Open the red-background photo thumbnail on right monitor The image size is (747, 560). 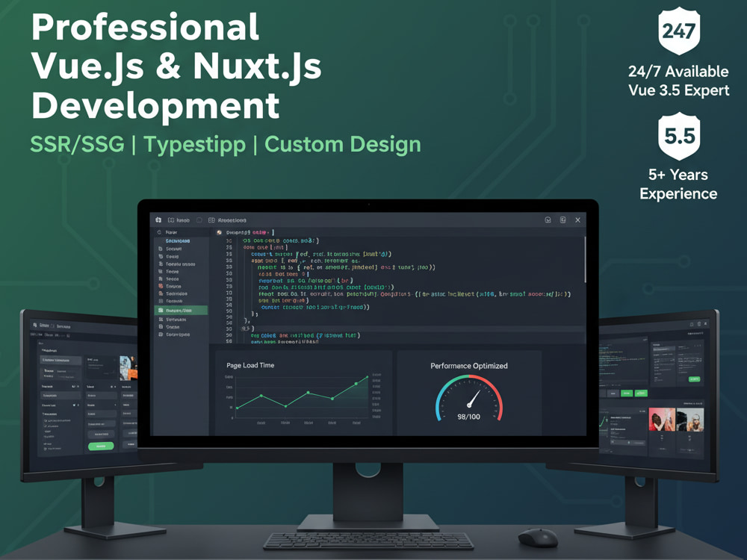(x=662, y=420)
